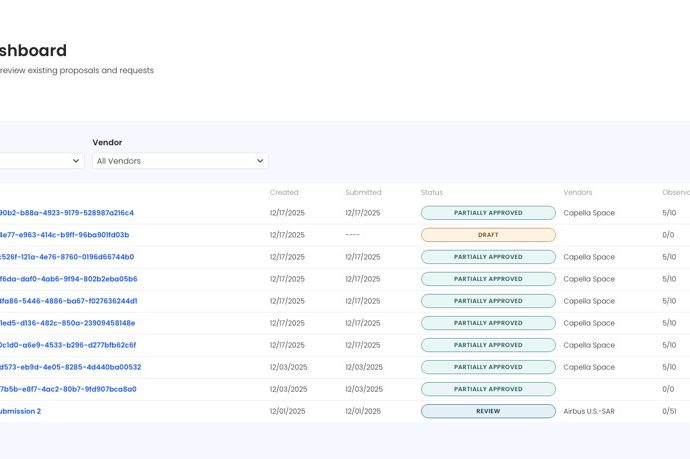Open draft proposal ending 96ba901fd03b

(64, 235)
